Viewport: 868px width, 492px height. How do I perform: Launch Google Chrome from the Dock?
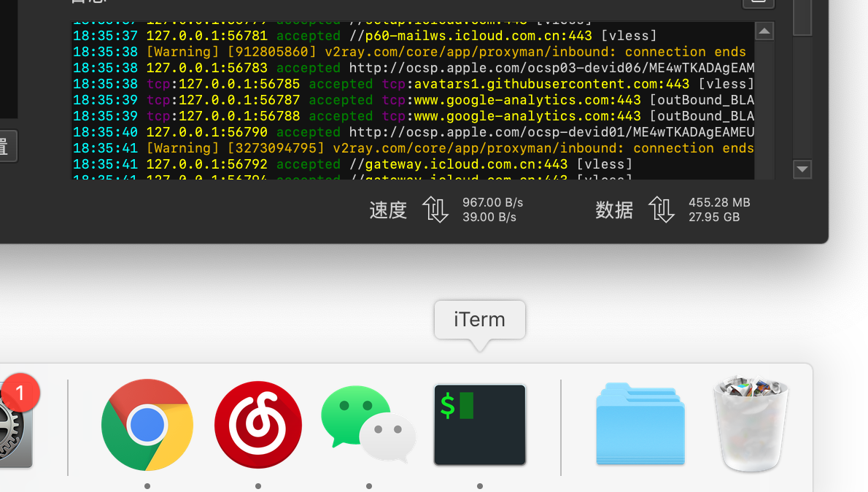coord(147,425)
